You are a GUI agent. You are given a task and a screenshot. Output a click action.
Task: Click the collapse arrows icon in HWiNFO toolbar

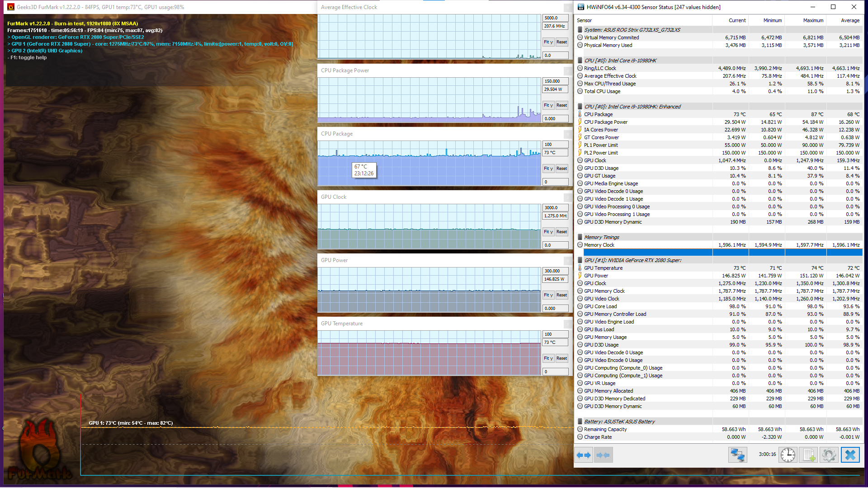click(603, 455)
